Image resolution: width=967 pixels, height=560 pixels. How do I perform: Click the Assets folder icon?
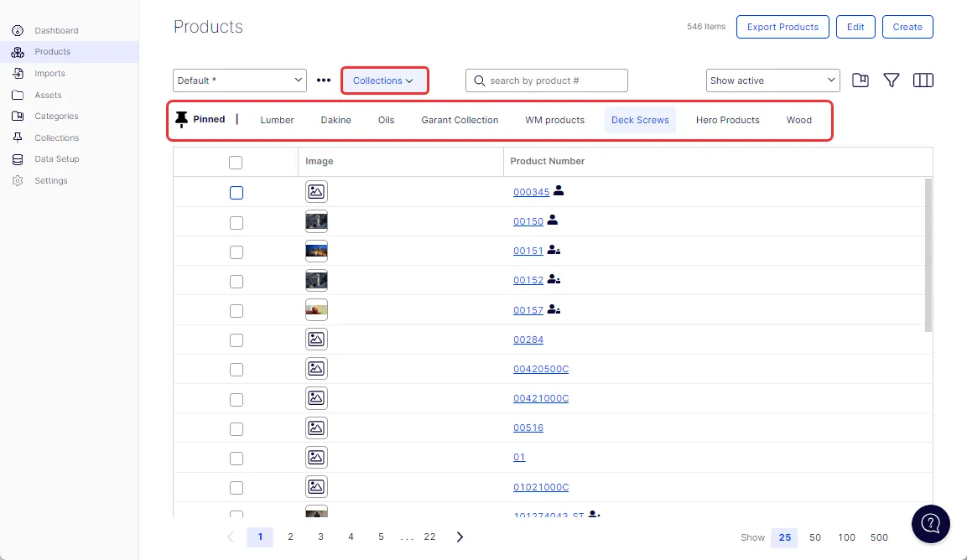[18, 95]
